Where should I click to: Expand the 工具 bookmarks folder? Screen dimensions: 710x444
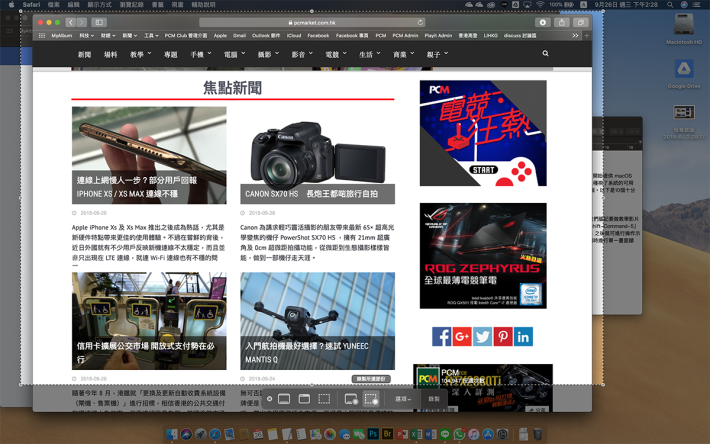[x=151, y=35]
